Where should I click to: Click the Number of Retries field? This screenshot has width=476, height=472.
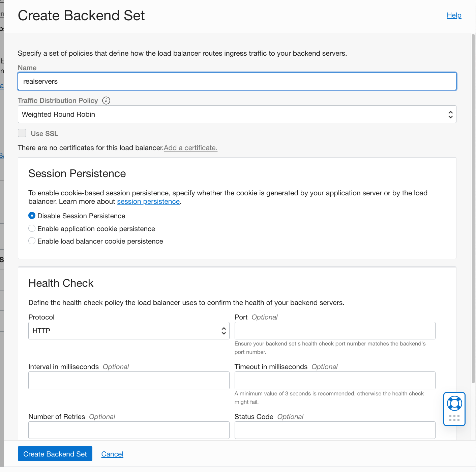point(129,430)
